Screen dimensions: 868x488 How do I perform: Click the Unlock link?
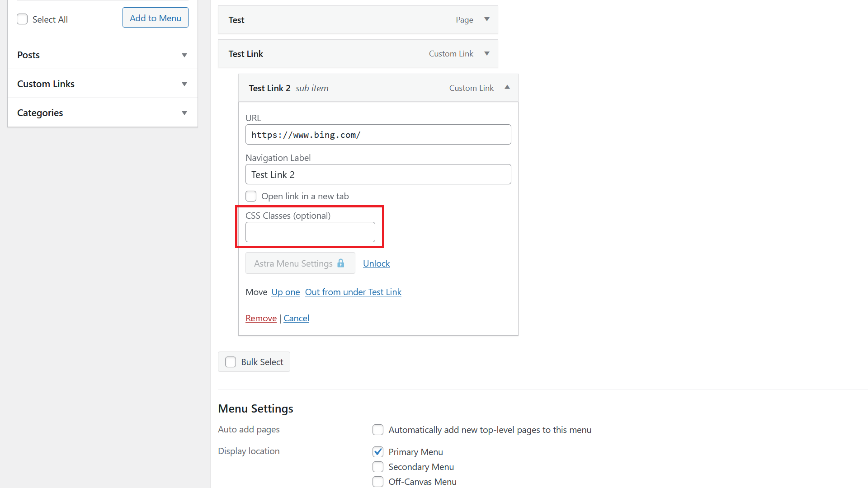click(376, 263)
